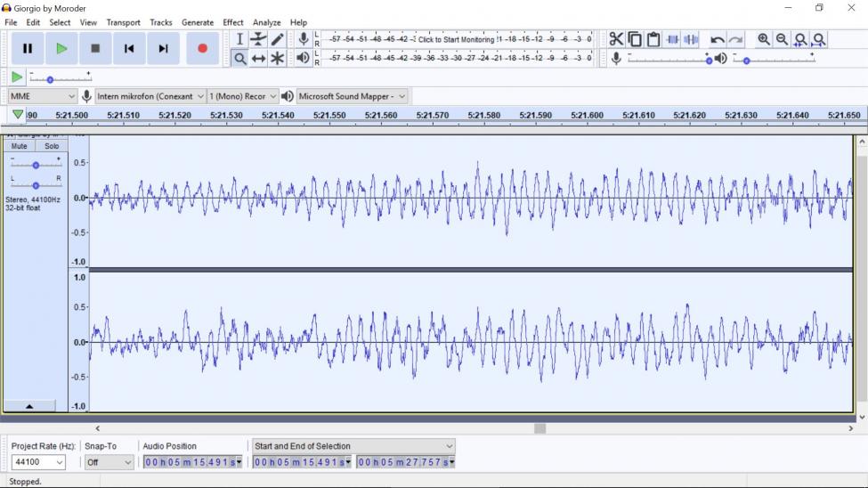Fit project to width zoom icon
The width and height of the screenshot is (868, 488).
[819, 39]
